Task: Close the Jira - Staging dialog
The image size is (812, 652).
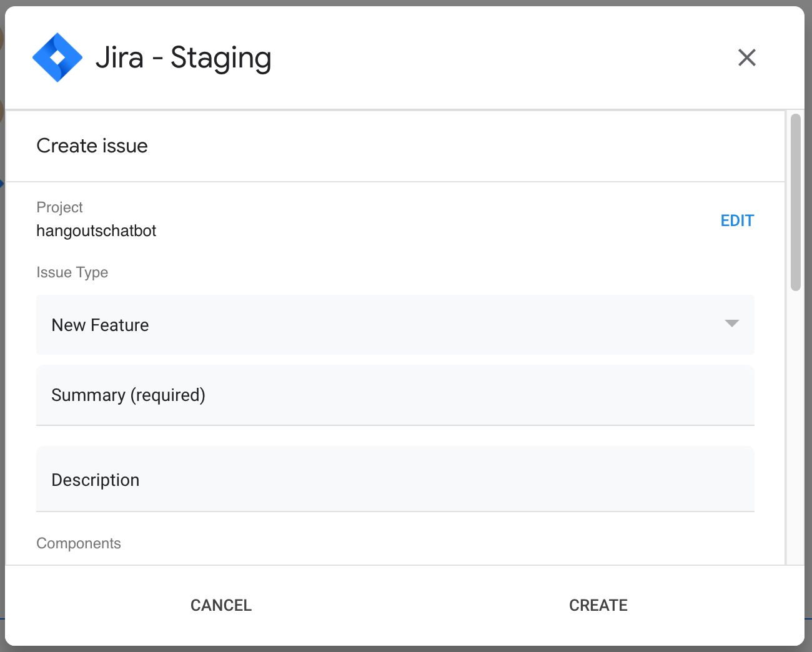Action: click(746, 57)
